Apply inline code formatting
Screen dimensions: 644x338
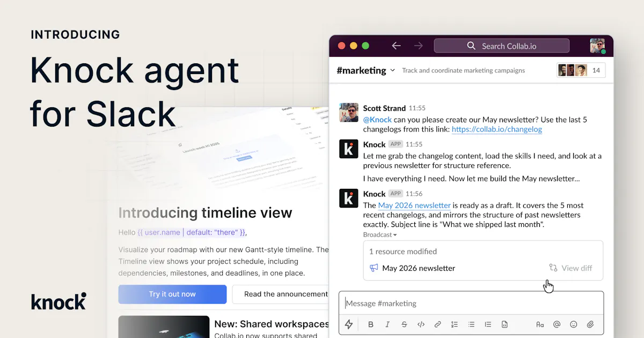[421, 324]
